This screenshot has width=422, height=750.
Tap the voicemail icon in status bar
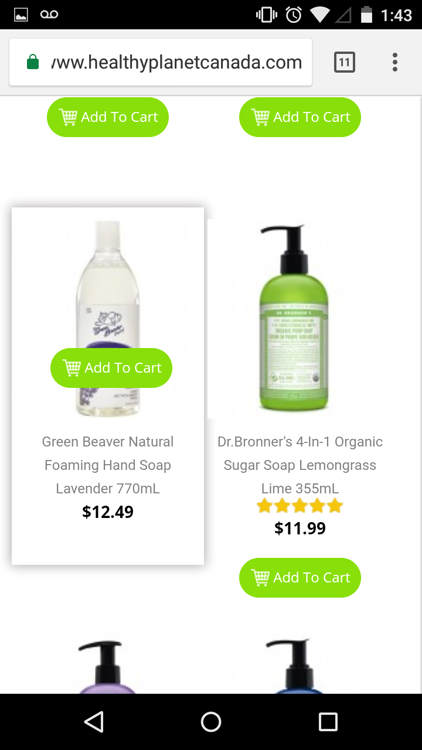pyautogui.click(x=49, y=15)
